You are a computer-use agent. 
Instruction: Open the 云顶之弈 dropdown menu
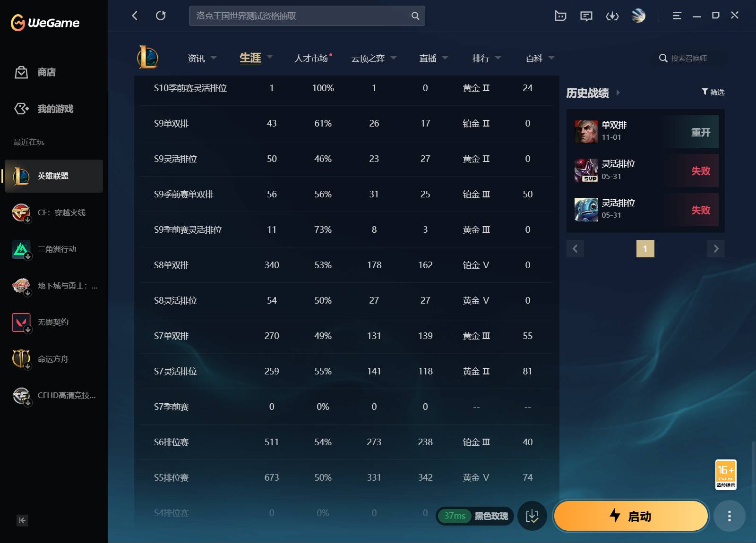click(374, 58)
